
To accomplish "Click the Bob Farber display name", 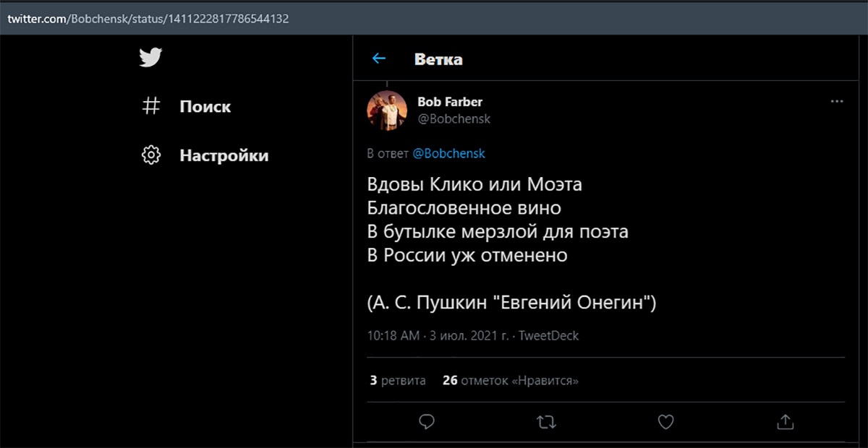I will [x=450, y=102].
